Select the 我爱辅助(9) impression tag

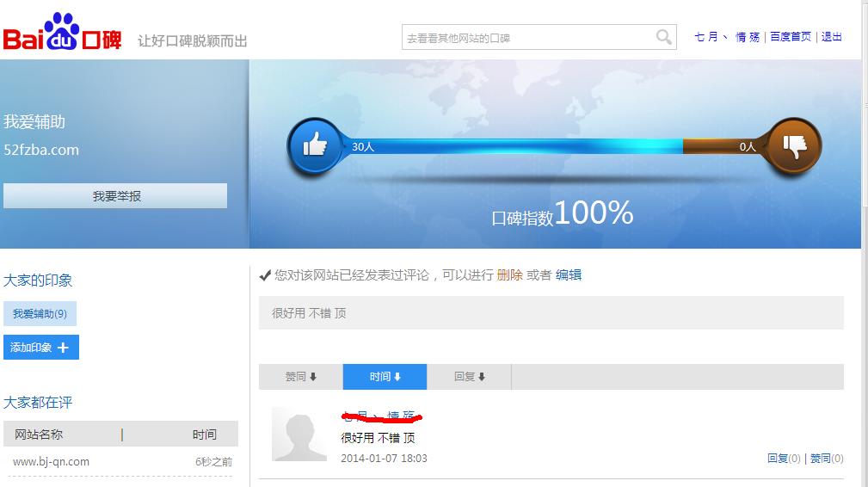40,314
